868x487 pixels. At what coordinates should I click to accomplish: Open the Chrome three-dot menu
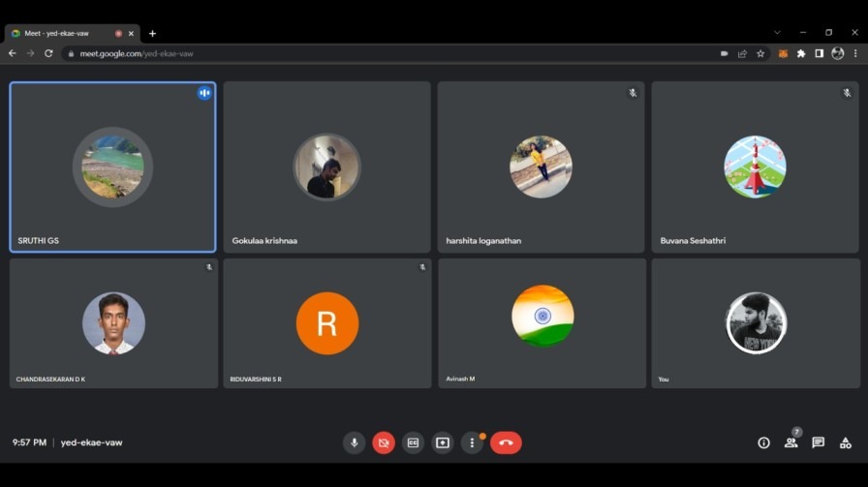[x=855, y=53]
